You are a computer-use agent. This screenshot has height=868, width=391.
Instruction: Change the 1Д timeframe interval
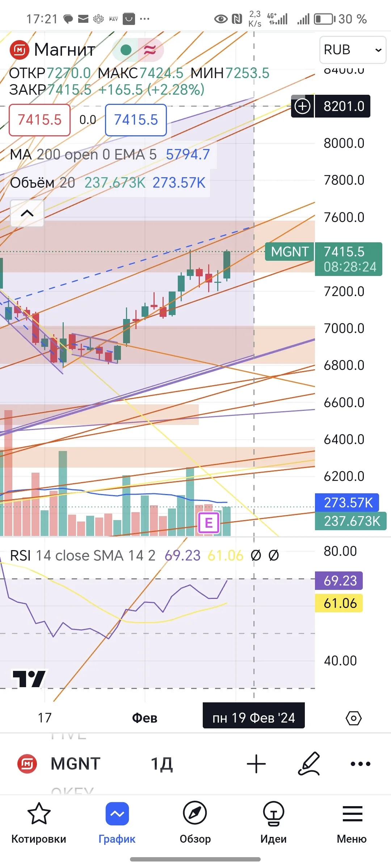pos(162,764)
